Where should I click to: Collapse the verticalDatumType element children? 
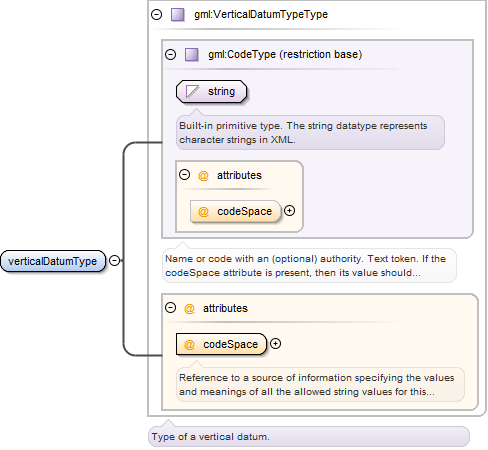pyautogui.click(x=114, y=260)
